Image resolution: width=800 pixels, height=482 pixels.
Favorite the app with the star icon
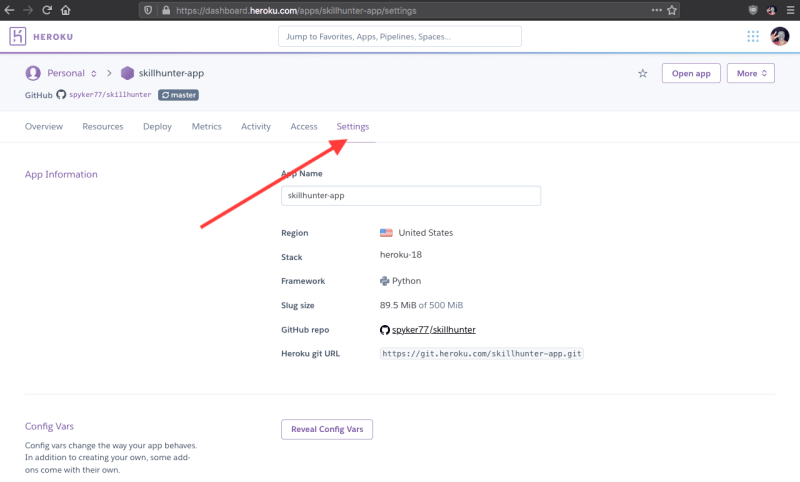tap(642, 73)
